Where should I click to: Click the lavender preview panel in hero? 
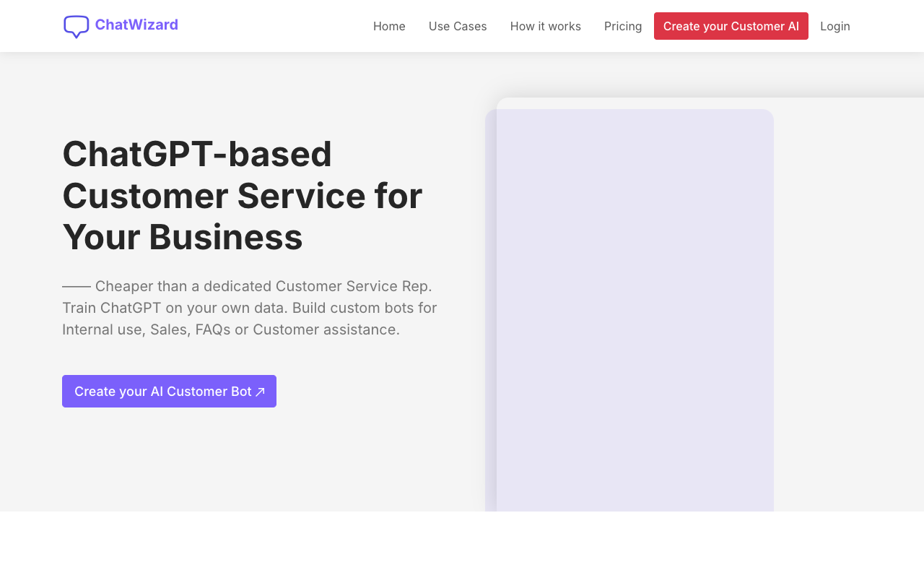629,311
